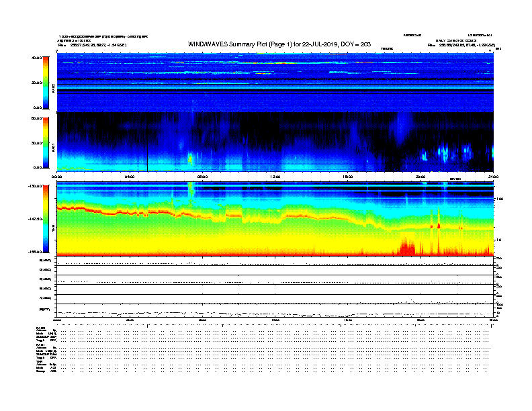532x411 pixels.
Task: Click the 40.00 label on RAD2 scale
Action: [36, 58]
